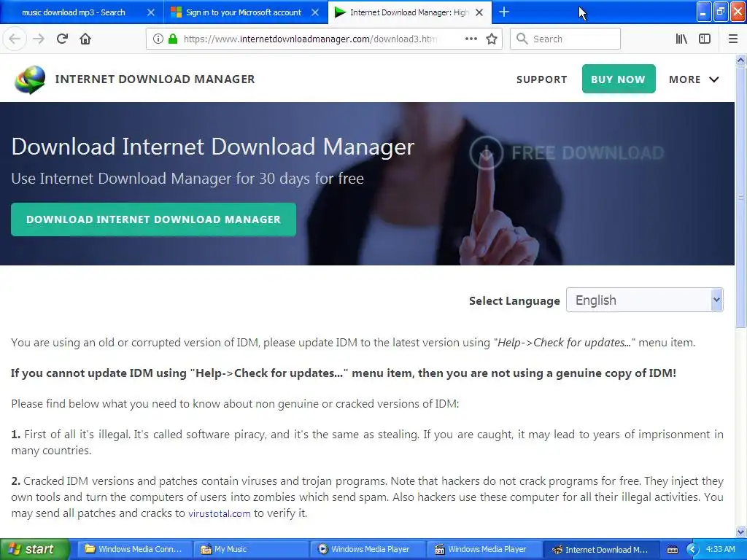Bookmark this page with the star
This screenshot has height=560, width=747.
point(492,39)
